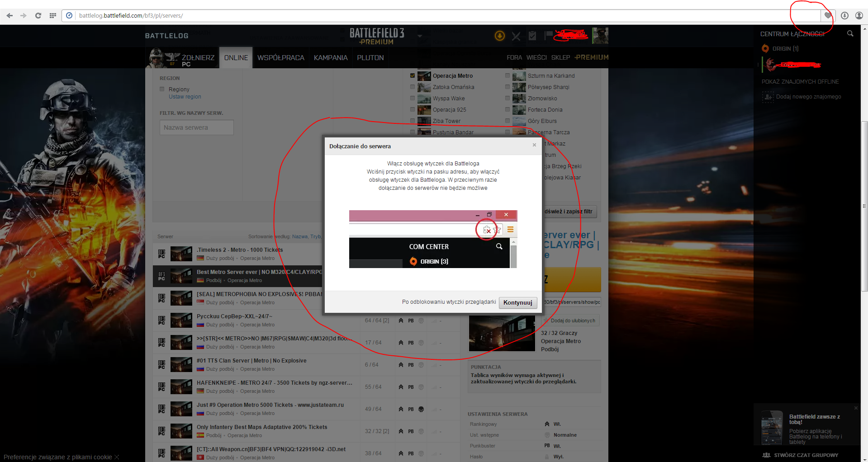Click skull icon in the Just #9 Operation row
The width and height of the screenshot is (868, 462).
(421, 409)
